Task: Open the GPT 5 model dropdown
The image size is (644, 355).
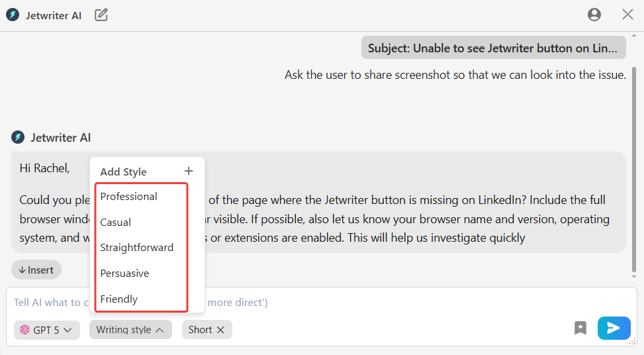Action: 47,330
